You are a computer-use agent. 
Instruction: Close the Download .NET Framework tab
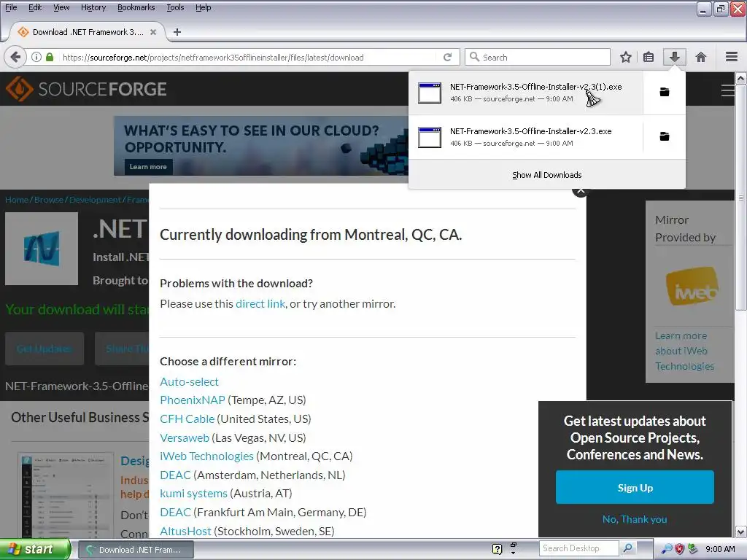(x=153, y=32)
